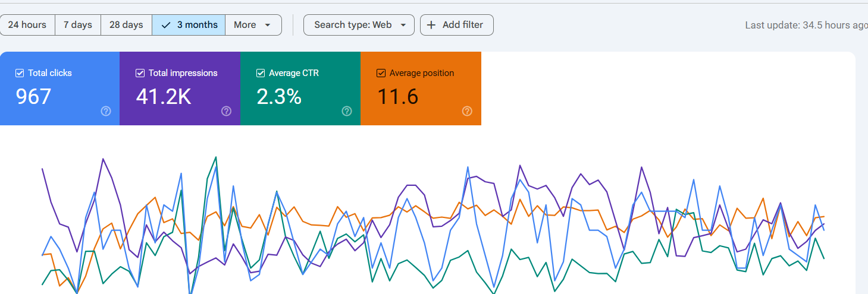Screen dimensions: 868x294
Task: Click help icon on Average position card
Action: [467, 111]
